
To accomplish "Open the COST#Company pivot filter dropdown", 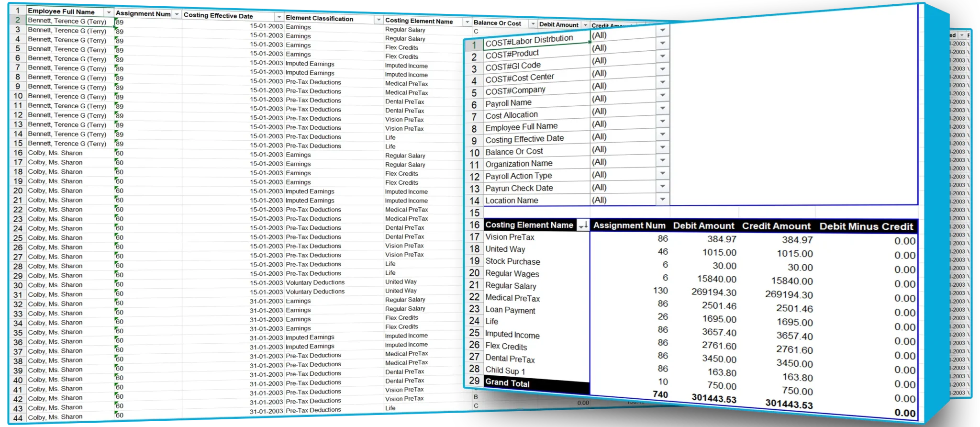I will [662, 82].
